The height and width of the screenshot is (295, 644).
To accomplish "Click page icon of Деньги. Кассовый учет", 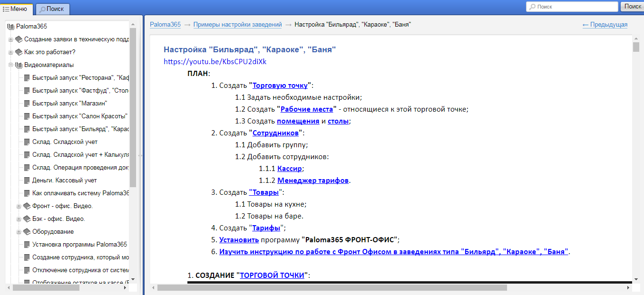I will pyautogui.click(x=27, y=181).
